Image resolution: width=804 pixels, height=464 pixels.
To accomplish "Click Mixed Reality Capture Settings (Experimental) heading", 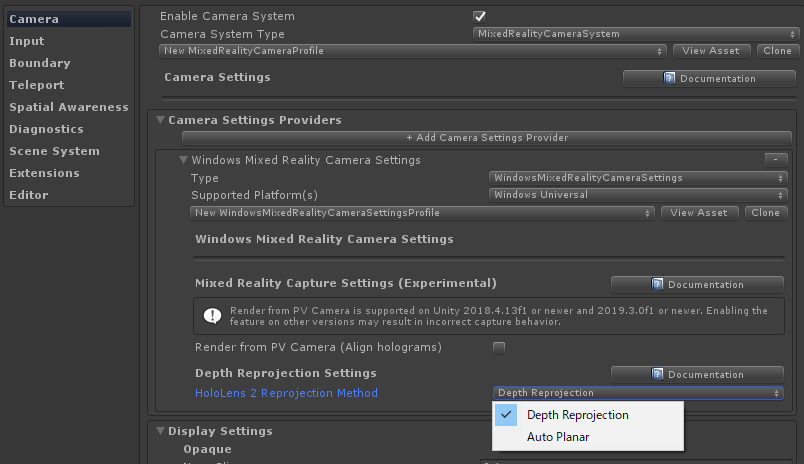I will (346, 283).
